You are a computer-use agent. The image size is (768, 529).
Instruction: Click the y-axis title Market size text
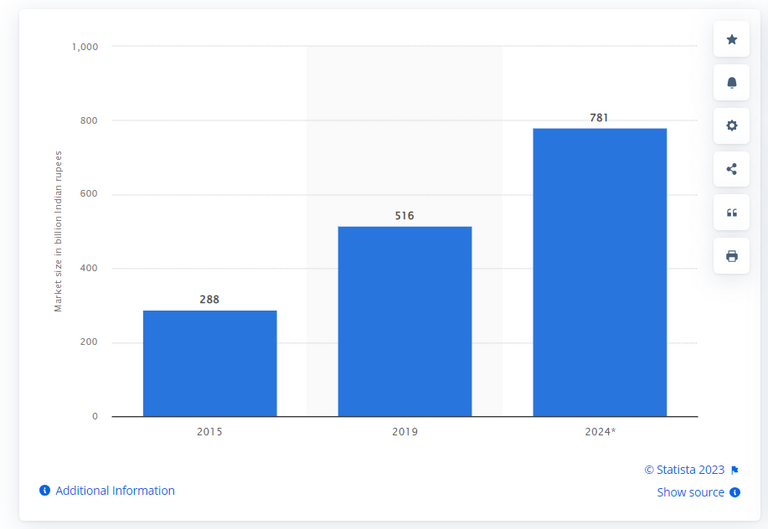tap(58, 231)
